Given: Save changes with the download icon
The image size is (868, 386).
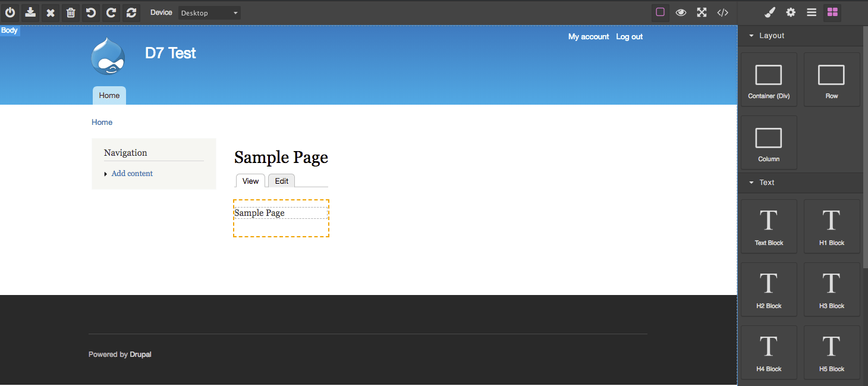Looking at the screenshot, I should pyautogui.click(x=30, y=12).
